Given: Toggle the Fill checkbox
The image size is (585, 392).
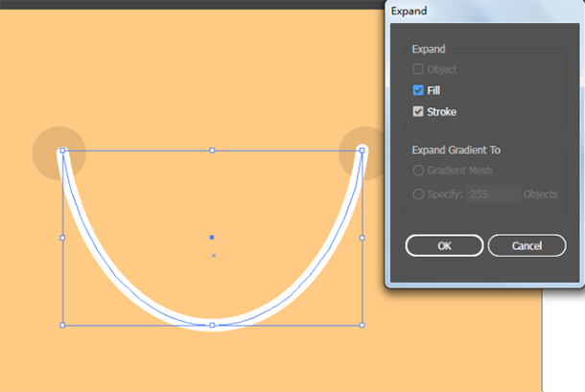Looking at the screenshot, I should coord(418,90).
